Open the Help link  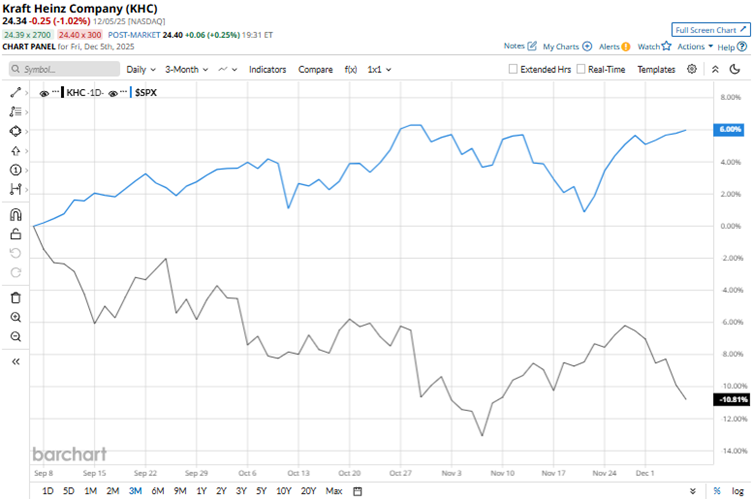(732, 47)
